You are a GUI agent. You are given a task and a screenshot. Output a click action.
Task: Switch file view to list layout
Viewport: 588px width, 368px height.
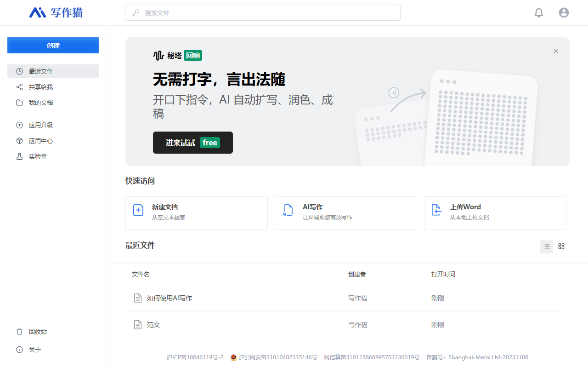click(x=546, y=246)
